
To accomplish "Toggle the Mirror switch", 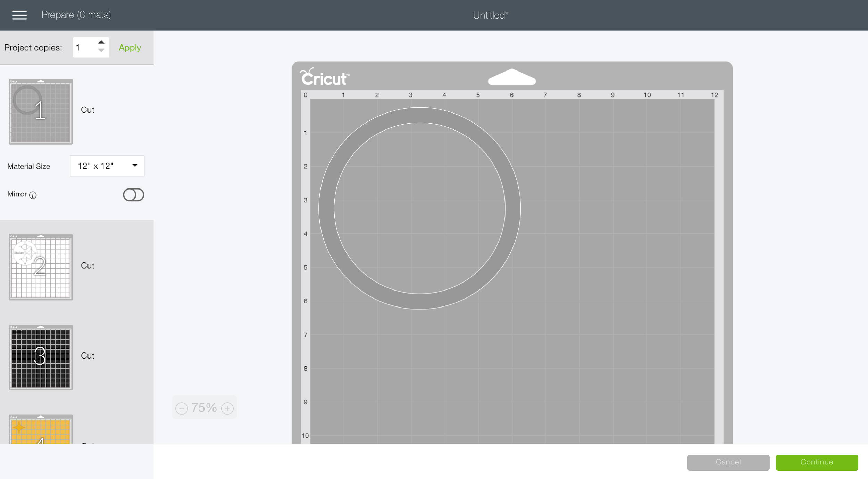I will pos(133,195).
